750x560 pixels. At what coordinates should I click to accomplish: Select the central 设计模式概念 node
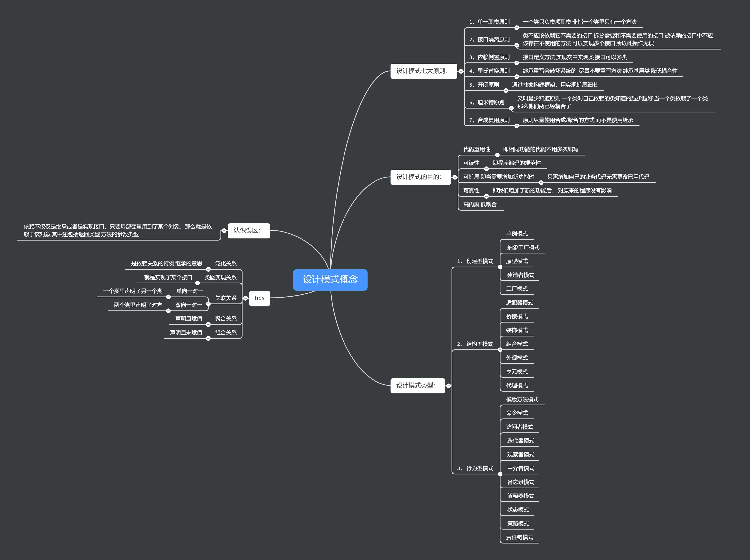330,280
